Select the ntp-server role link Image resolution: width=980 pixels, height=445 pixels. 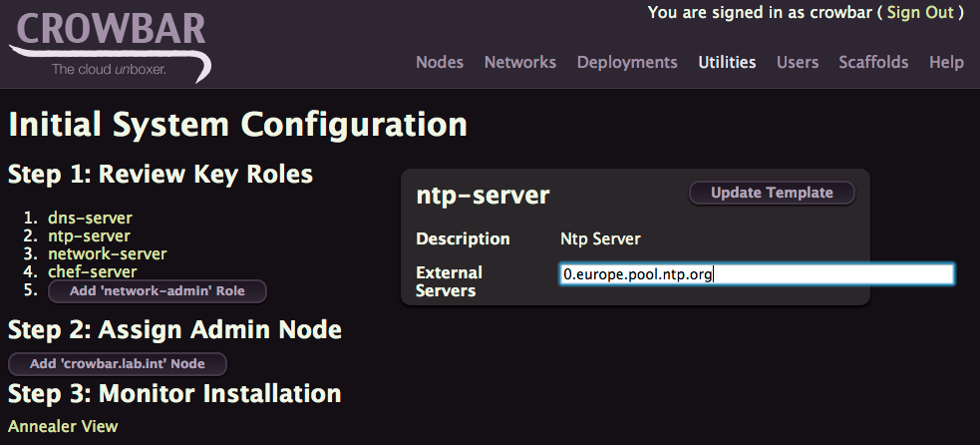point(90,235)
